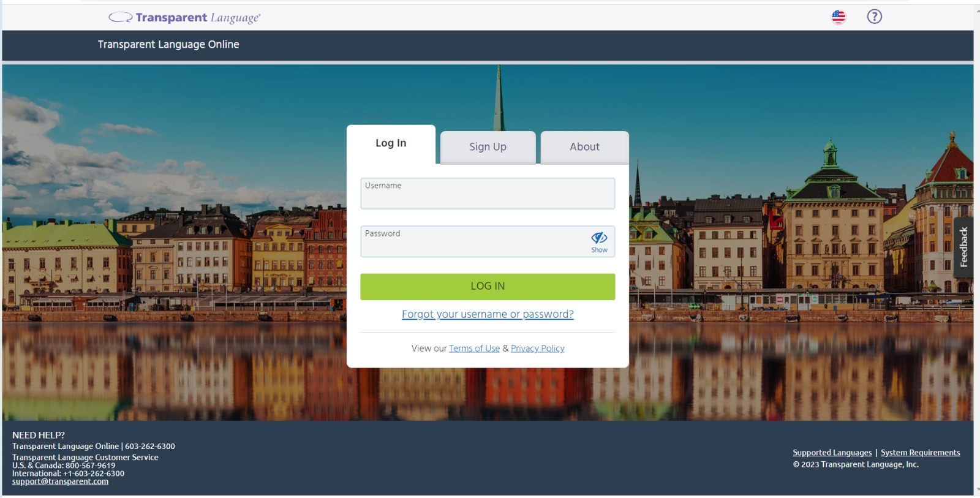
Task: Click Transparent Language Online | 603-262-6300 text
Action: 94,447
